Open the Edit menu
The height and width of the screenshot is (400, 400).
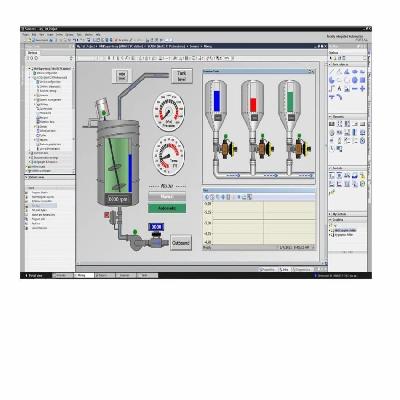click(34, 34)
